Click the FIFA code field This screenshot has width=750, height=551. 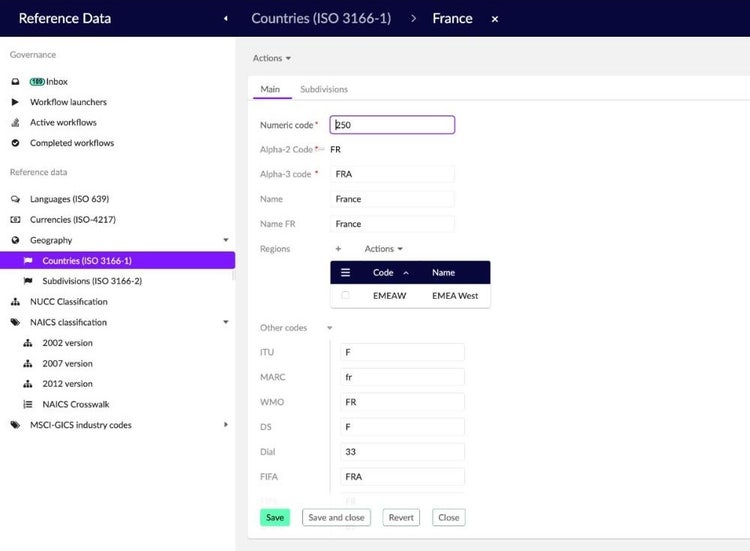coord(402,477)
